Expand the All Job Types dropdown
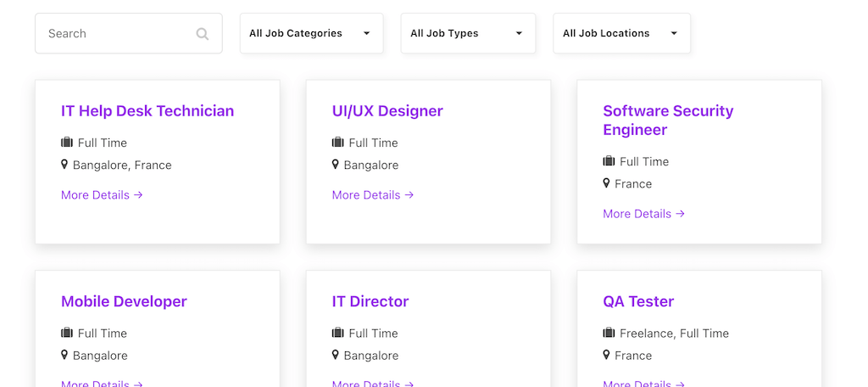Screen dimensions: 868x387 click(468, 34)
